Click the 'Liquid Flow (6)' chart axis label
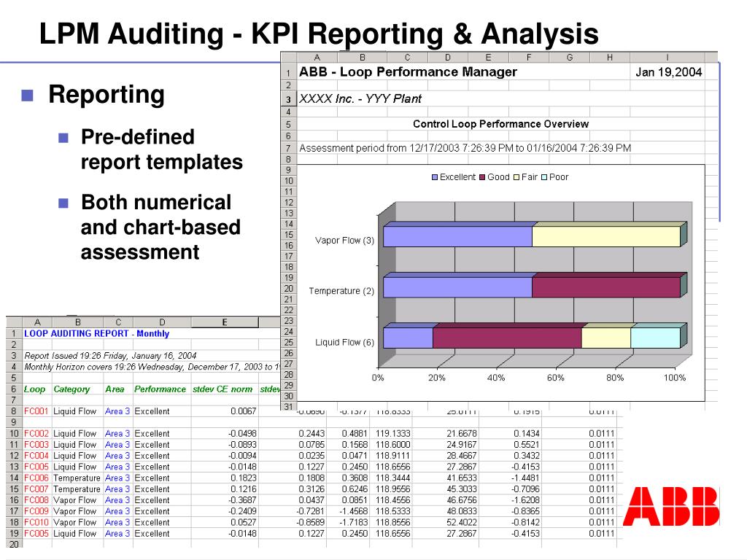The height and width of the screenshot is (560, 747). pyautogui.click(x=344, y=343)
